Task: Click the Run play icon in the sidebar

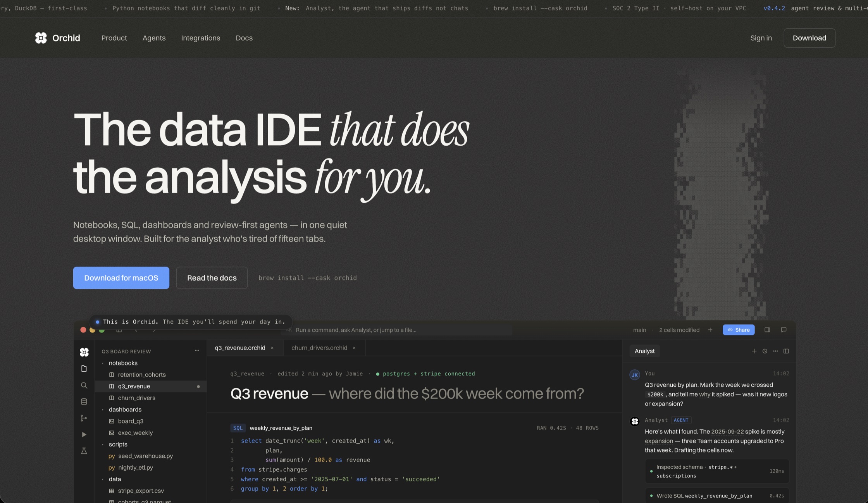Action: coord(84,434)
